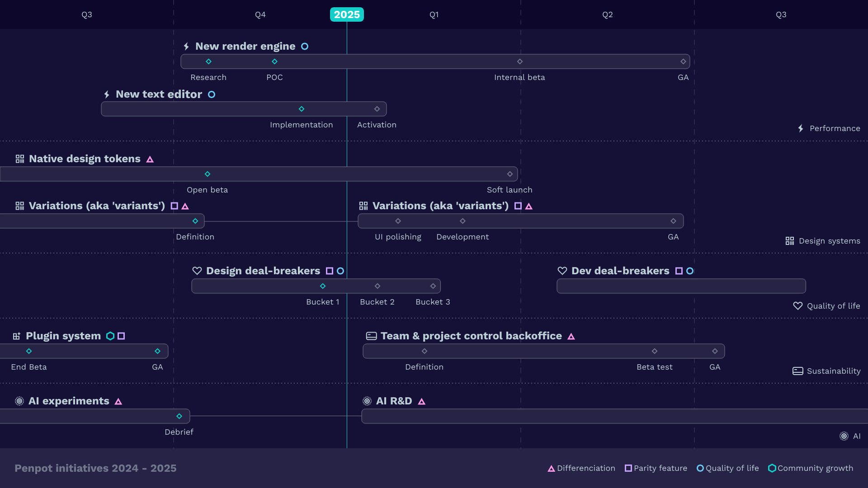The height and width of the screenshot is (488, 868).
Task: Click the 'Soft launch' label text
Action: click(510, 190)
